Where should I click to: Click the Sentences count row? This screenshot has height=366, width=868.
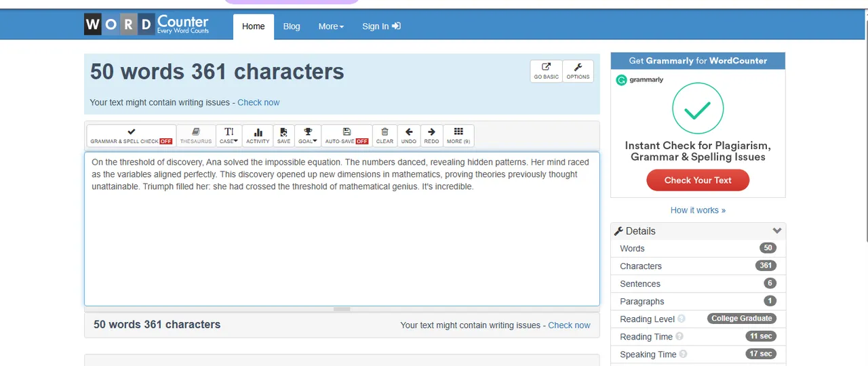click(698, 284)
